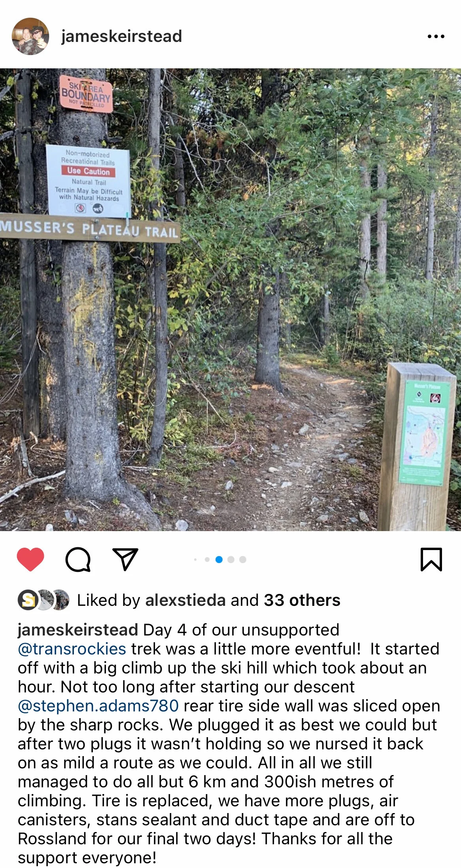Share the post via paper plane icon
This screenshot has height=868, width=461.
point(125,559)
